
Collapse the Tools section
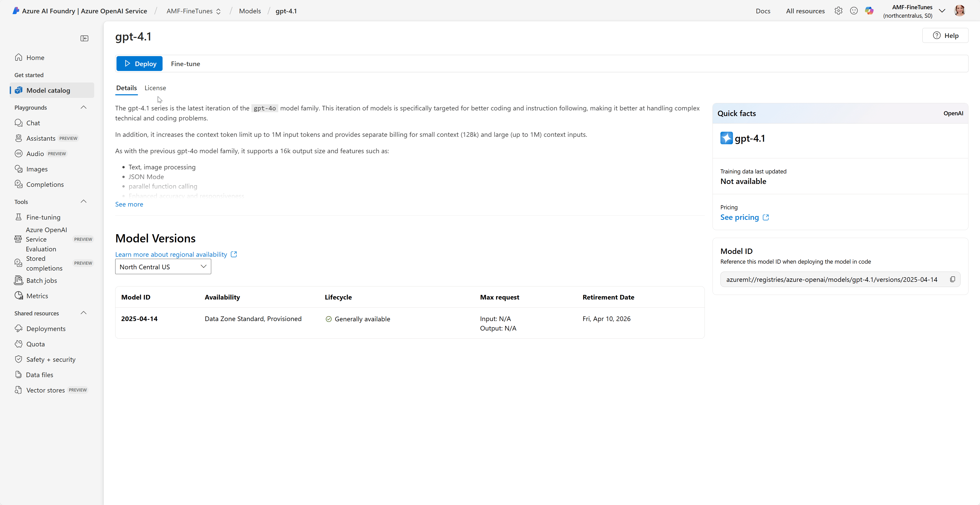[x=84, y=201]
